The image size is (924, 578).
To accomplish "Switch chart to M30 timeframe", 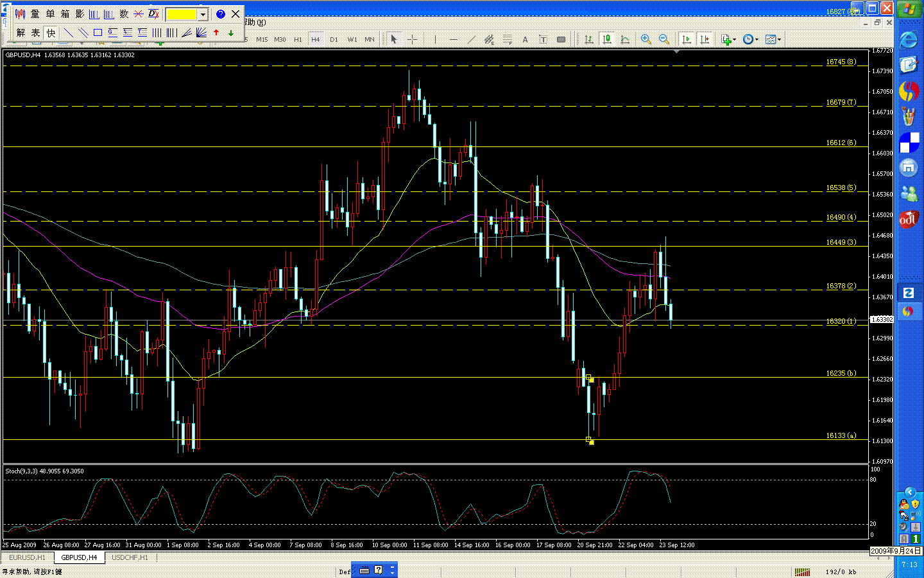I will (x=280, y=39).
